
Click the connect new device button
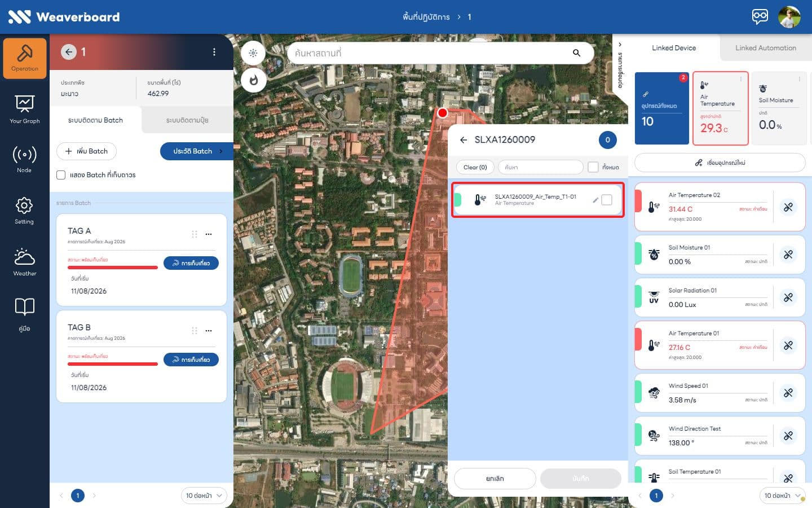click(720, 163)
